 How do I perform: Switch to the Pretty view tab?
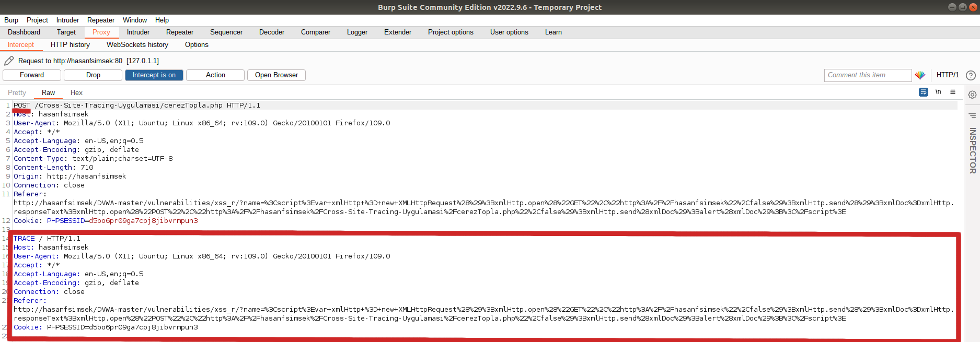coord(17,92)
